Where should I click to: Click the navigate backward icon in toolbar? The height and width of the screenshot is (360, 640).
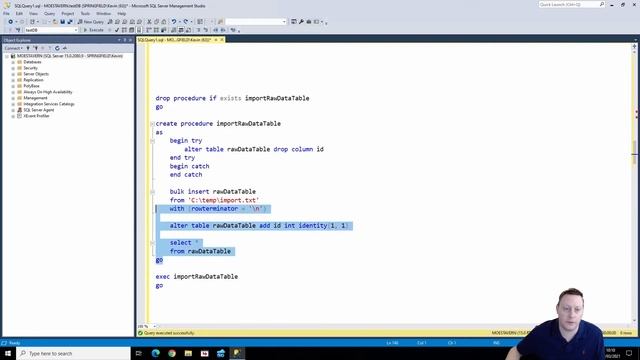(x=10, y=22)
